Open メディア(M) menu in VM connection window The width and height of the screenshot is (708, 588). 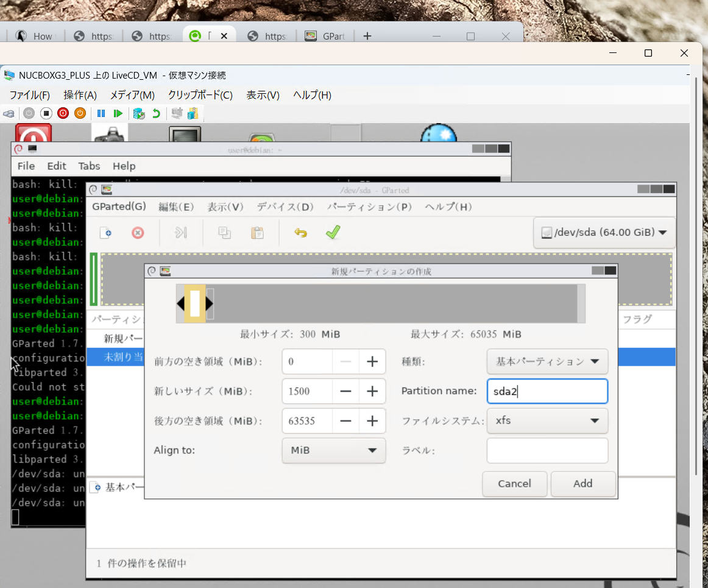click(x=133, y=95)
